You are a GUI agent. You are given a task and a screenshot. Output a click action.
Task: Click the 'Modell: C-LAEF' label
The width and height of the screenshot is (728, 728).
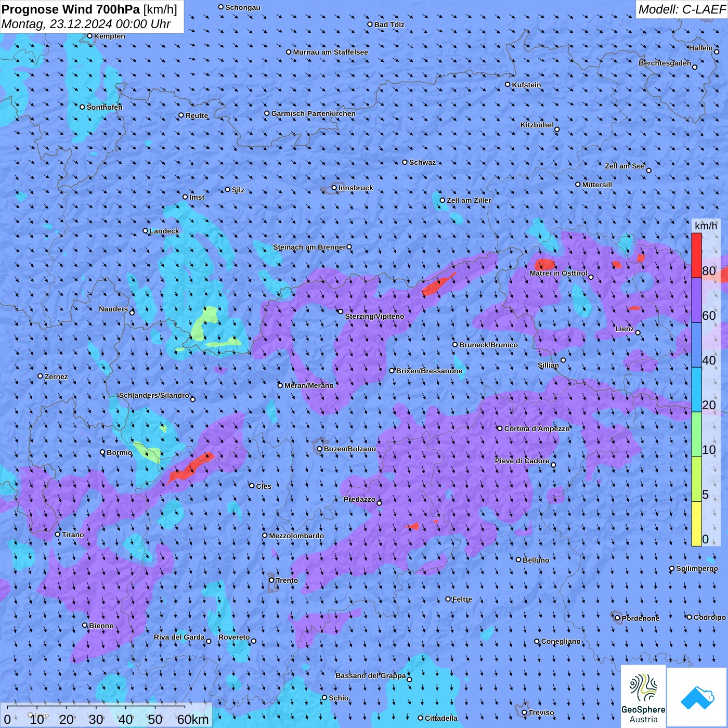tap(681, 9)
